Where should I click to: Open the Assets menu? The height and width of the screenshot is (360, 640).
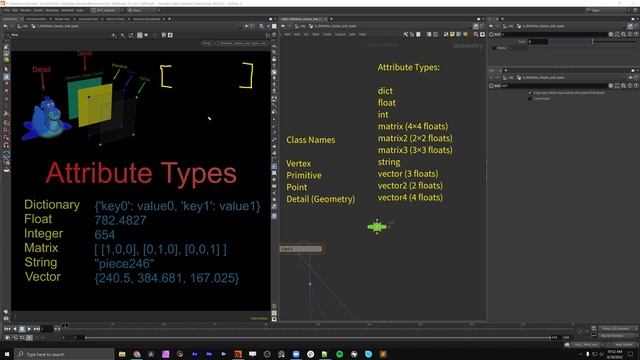click(x=38, y=10)
